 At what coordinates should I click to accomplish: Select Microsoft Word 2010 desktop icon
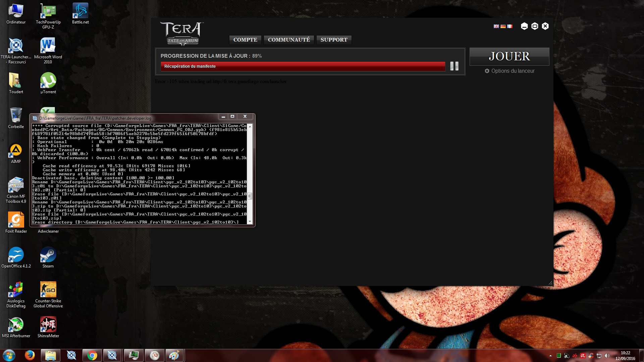(x=48, y=51)
